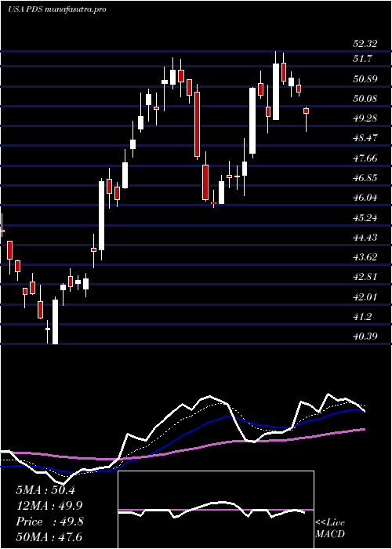Select the 49.28 price axis label
The image size is (392, 549).
[365, 118]
